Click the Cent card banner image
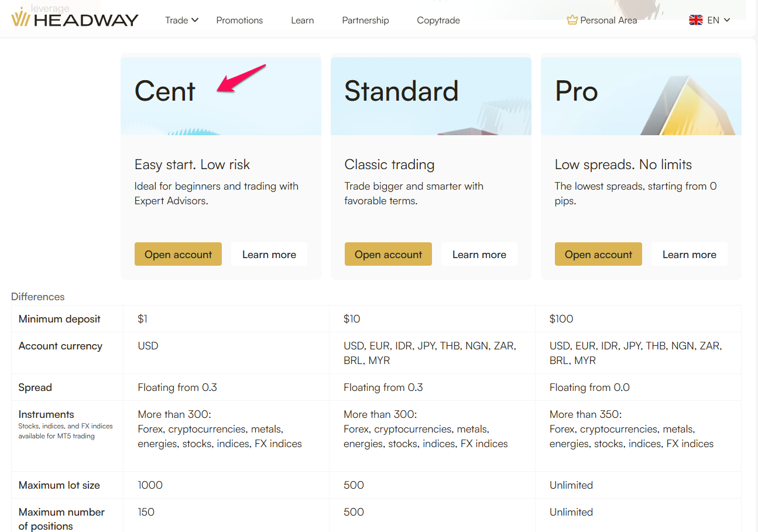758x532 pixels. (221, 96)
